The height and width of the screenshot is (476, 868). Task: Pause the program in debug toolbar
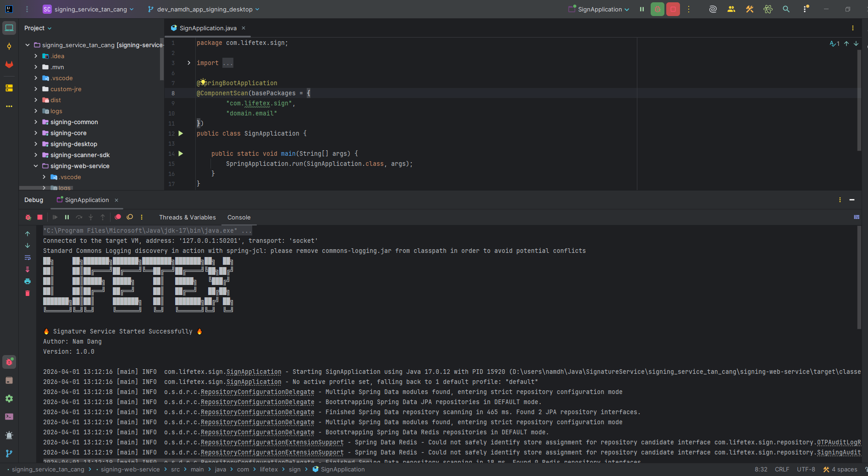[67, 217]
